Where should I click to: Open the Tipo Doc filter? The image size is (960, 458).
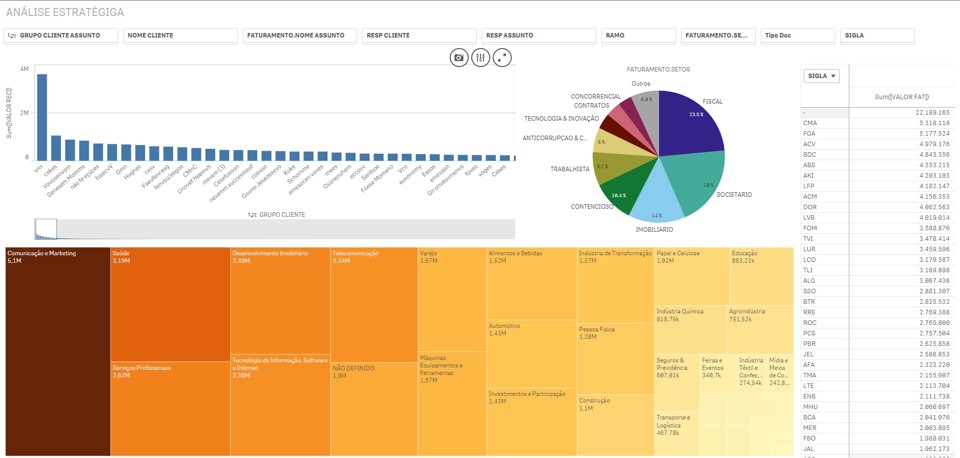pyautogui.click(x=797, y=36)
